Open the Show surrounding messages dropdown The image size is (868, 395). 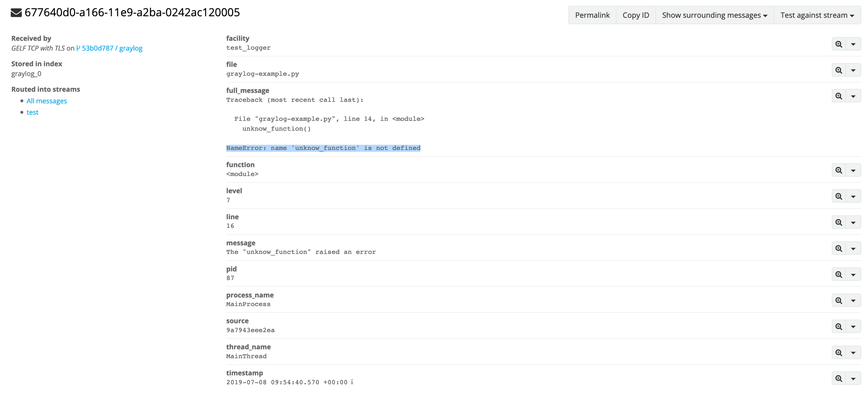point(714,15)
